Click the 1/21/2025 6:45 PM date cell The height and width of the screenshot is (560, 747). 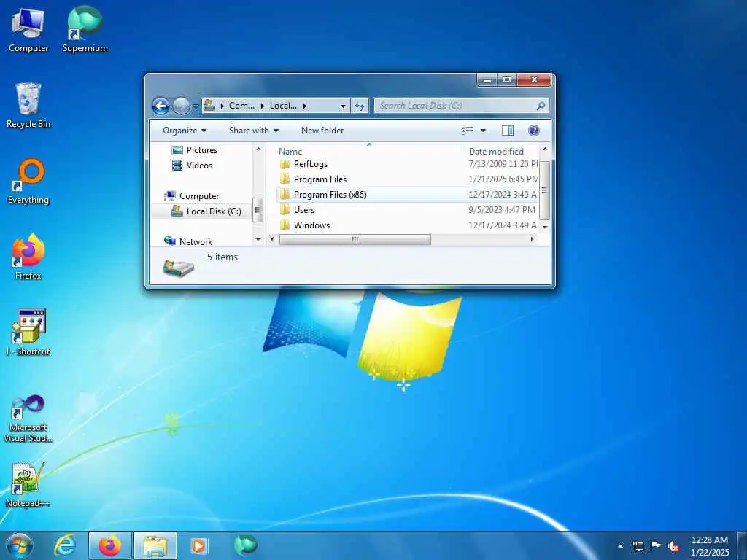point(503,179)
